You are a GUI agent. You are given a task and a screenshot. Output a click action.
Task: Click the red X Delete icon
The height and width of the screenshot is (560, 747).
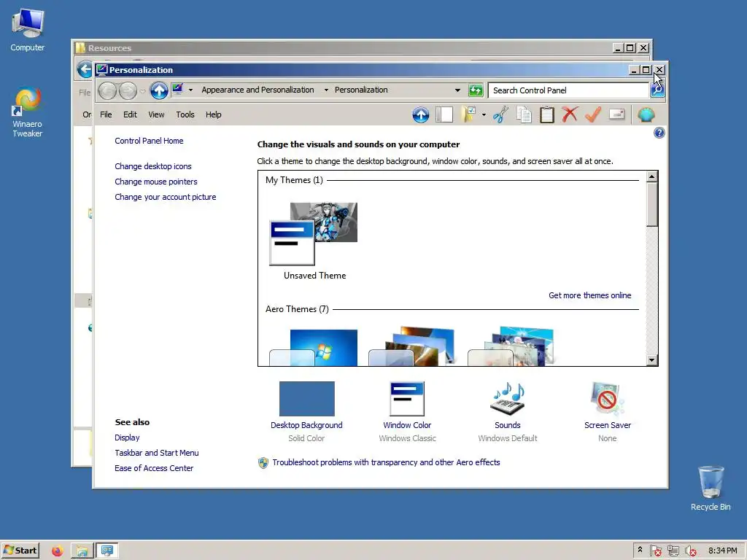point(570,114)
